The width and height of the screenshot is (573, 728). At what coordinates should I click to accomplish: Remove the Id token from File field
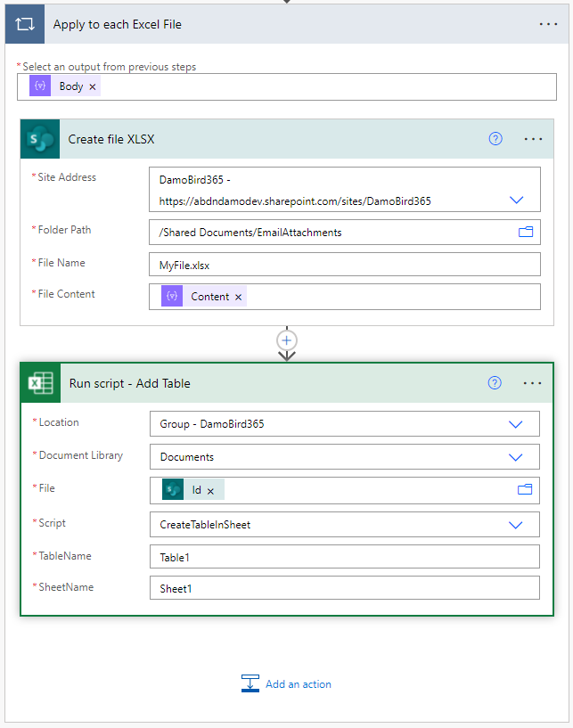(x=210, y=491)
